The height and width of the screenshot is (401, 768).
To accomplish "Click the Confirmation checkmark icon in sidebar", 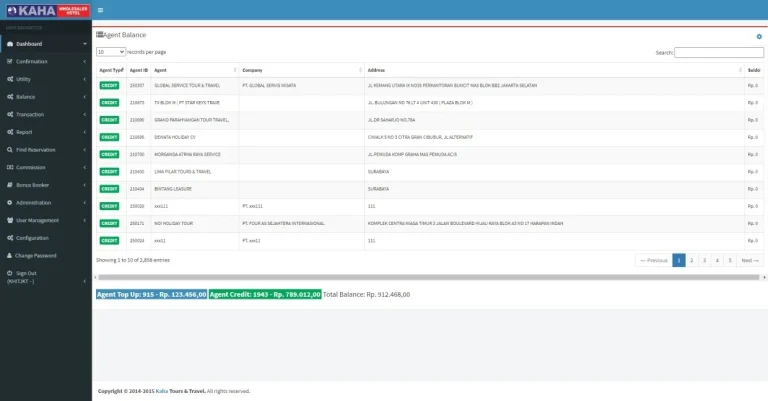I will tap(10, 62).
